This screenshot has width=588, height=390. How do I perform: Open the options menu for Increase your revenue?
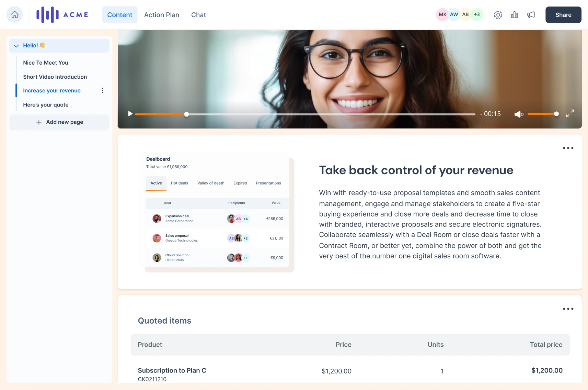click(102, 90)
